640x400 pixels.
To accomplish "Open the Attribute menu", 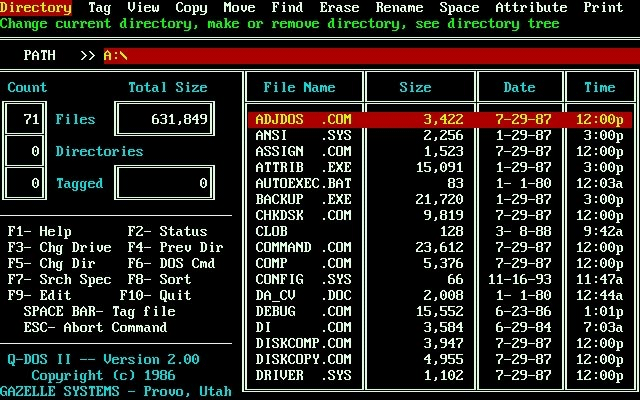I will (x=531, y=7).
